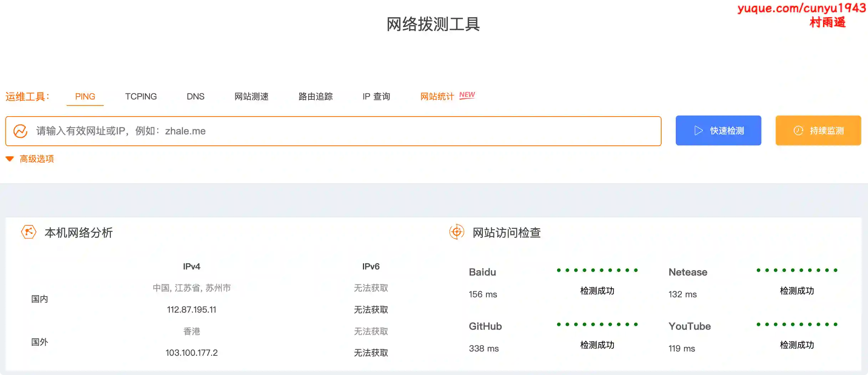Click IP address 103.100.177.2
Image resolution: width=868 pixels, height=375 pixels.
tap(192, 353)
